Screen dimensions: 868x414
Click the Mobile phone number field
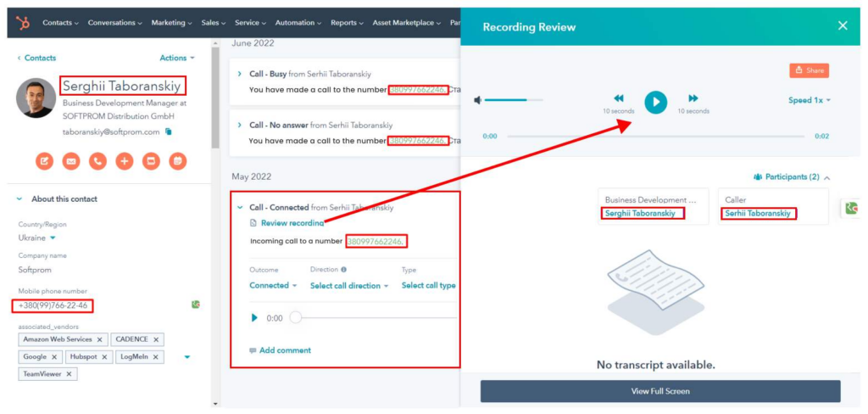[53, 305]
